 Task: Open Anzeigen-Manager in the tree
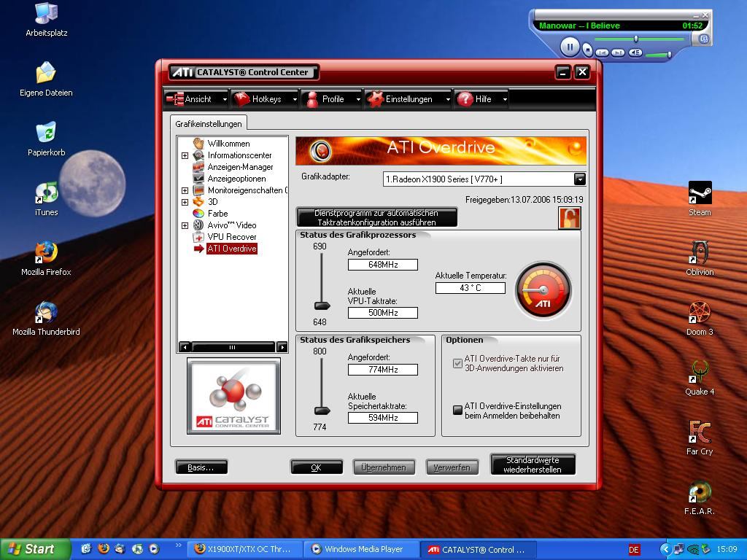click(x=240, y=167)
